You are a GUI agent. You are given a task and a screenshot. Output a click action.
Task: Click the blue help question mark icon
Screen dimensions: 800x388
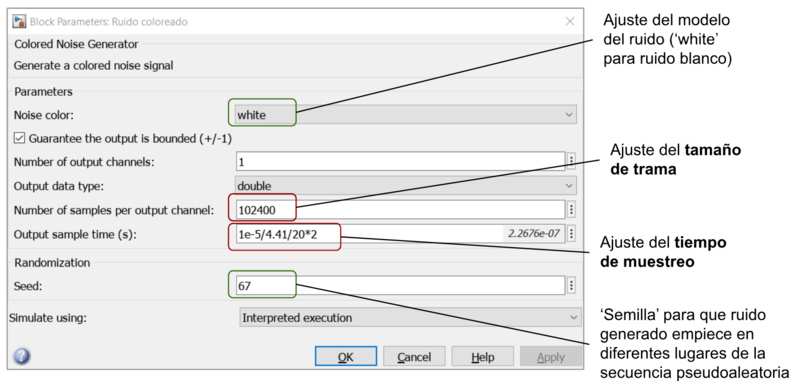click(x=21, y=356)
